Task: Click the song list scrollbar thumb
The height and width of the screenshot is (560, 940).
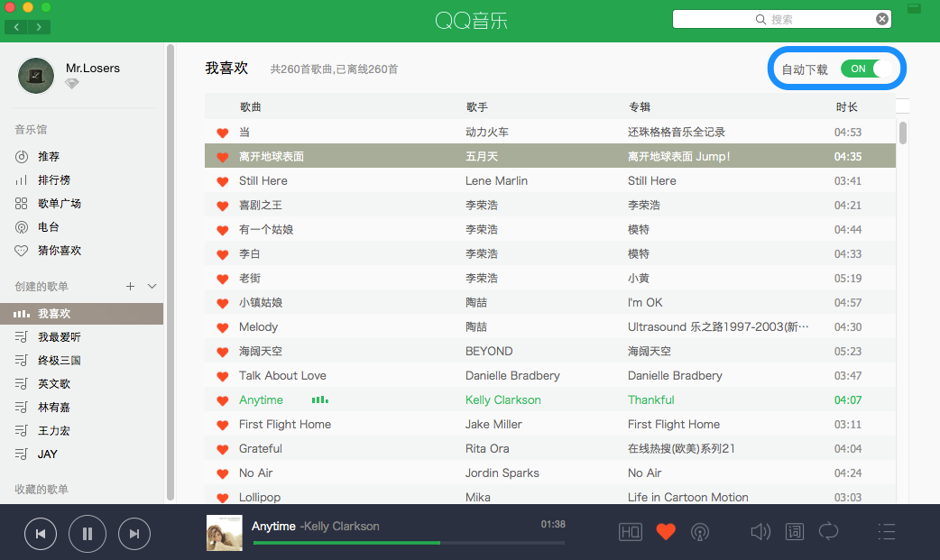Action: [903, 133]
